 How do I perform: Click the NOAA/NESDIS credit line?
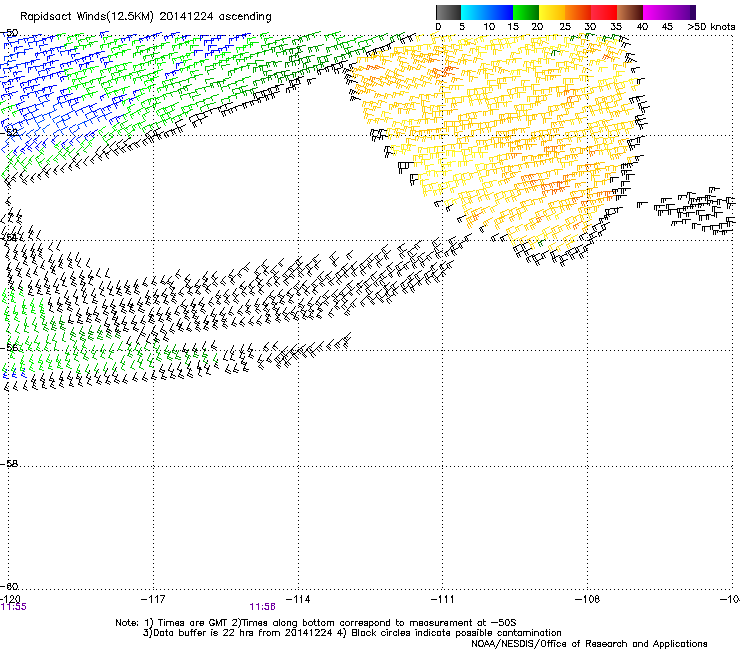click(x=589, y=644)
